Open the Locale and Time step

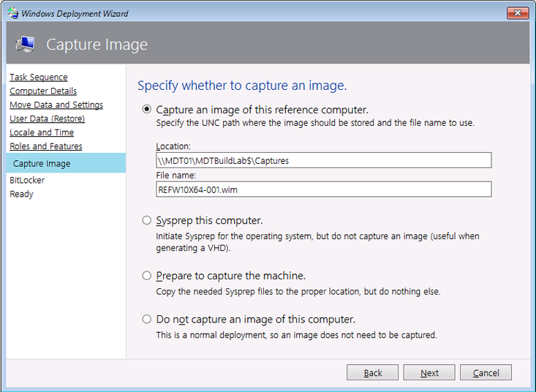(42, 132)
